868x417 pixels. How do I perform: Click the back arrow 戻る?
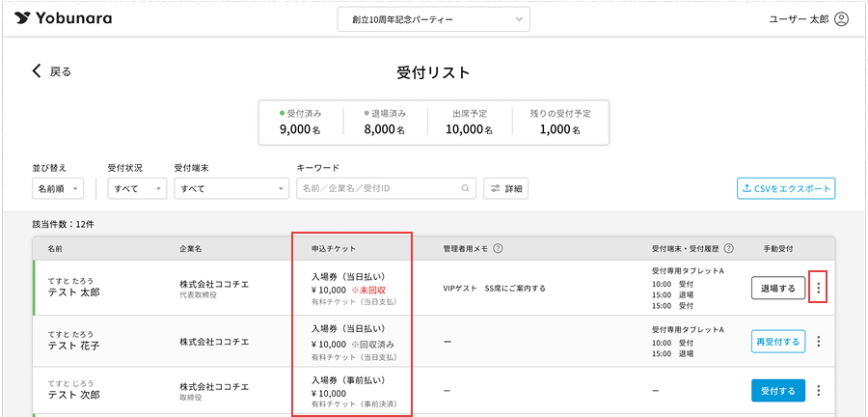click(52, 71)
